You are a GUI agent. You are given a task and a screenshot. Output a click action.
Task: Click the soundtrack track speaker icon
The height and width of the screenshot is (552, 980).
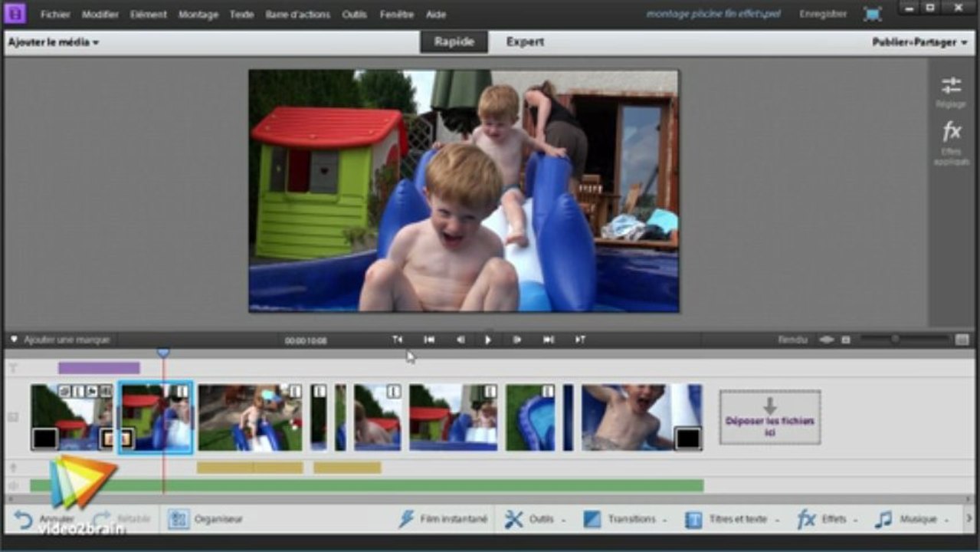(x=13, y=485)
